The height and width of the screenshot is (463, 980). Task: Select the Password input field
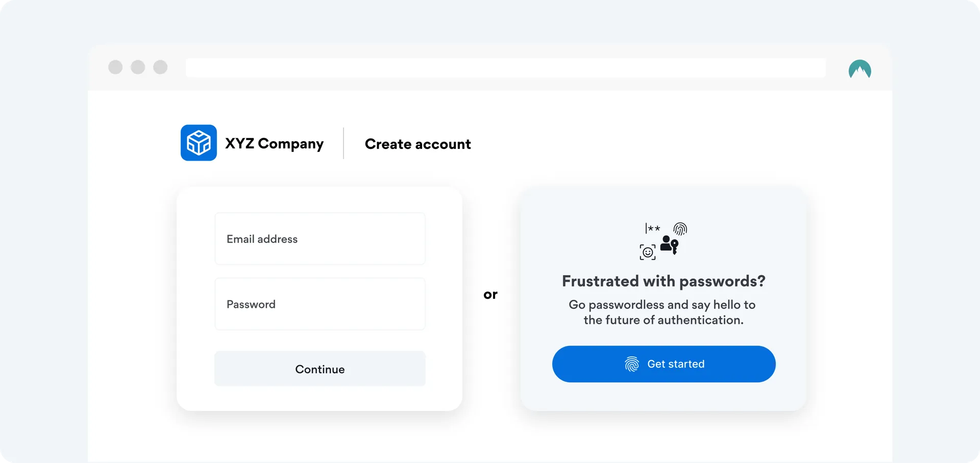point(320,304)
